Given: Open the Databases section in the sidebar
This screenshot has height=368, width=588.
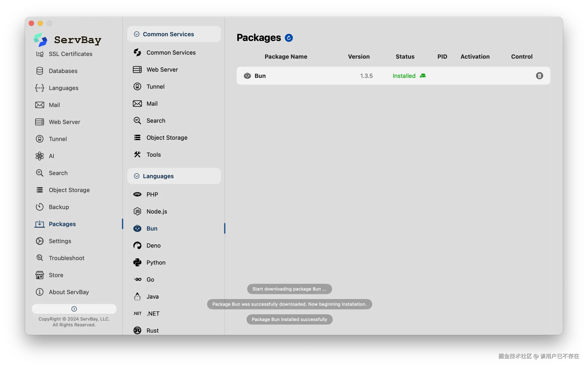Looking at the screenshot, I should (63, 71).
